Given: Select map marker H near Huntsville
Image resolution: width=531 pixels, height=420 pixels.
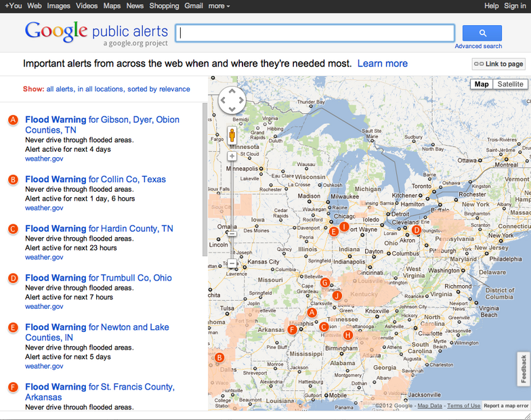Looking at the screenshot, I should (348, 335).
